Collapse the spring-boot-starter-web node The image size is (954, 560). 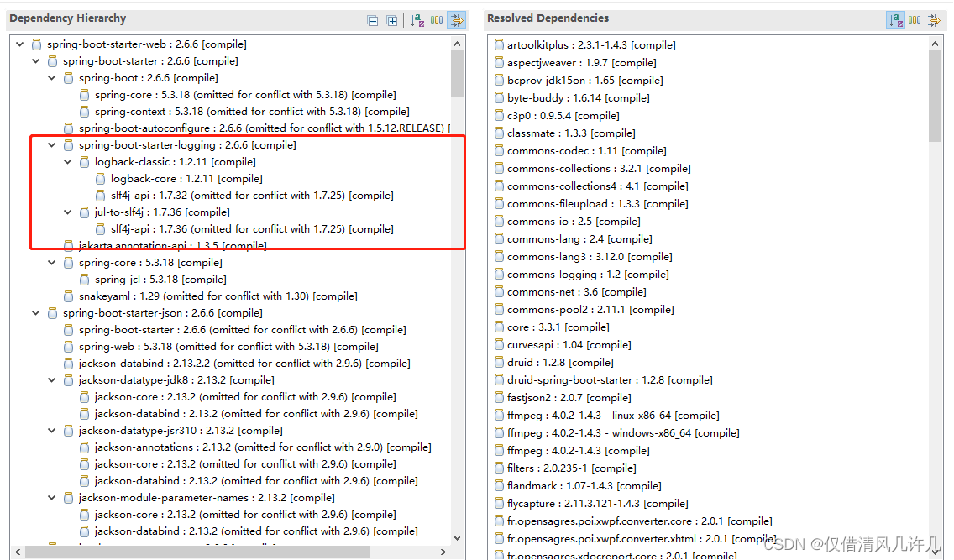coord(20,44)
